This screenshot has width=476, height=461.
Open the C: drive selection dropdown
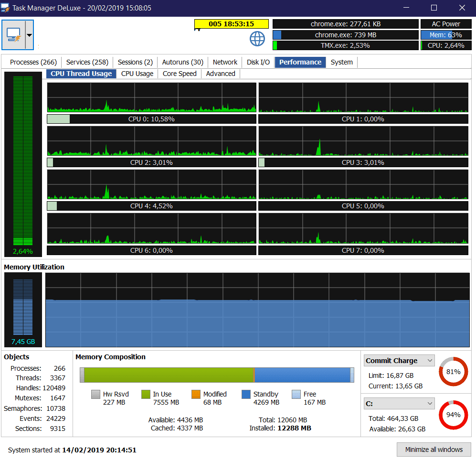coord(430,404)
